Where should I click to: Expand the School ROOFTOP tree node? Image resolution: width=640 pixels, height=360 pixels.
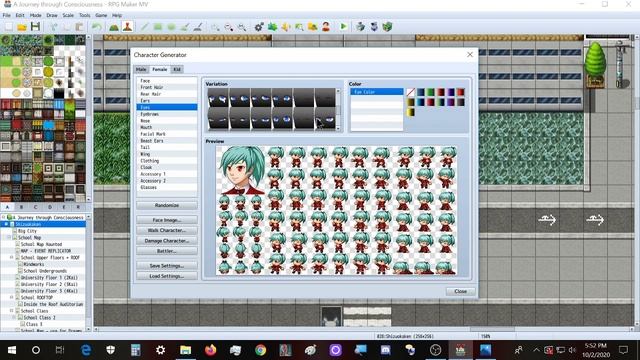tap(12, 298)
